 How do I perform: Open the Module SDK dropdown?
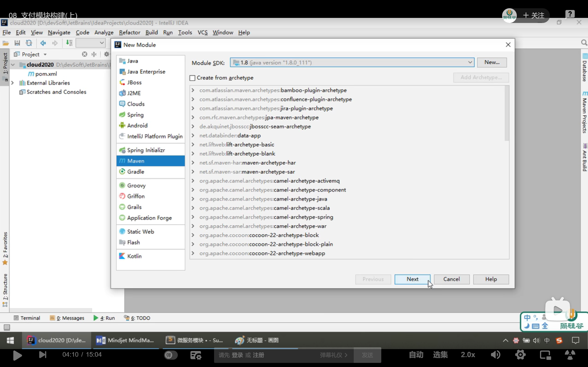click(470, 63)
